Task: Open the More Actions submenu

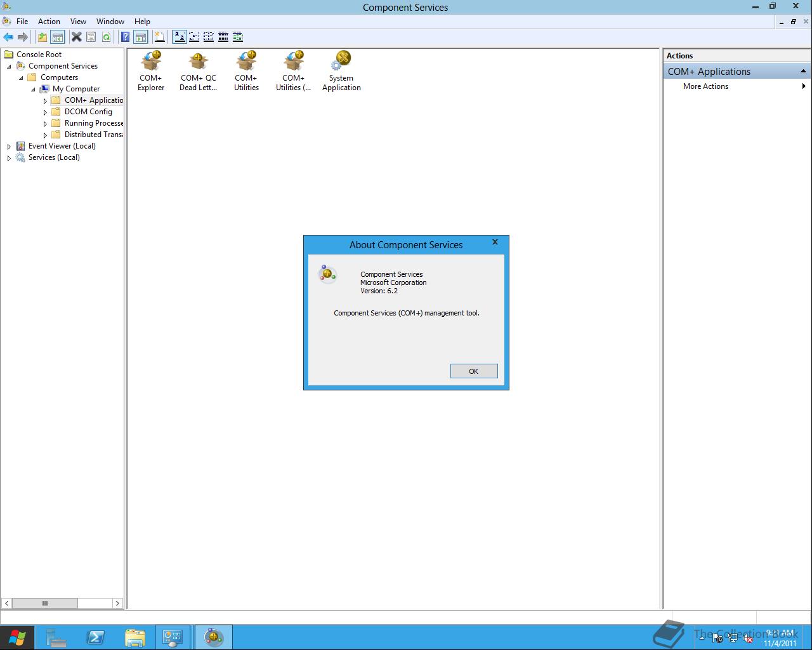Action: click(x=736, y=86)
